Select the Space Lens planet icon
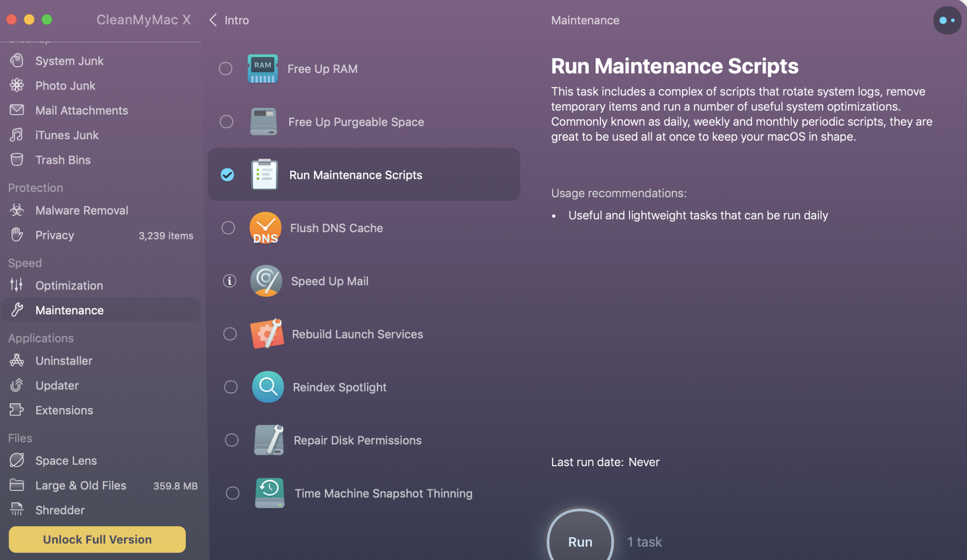This screenshot has height=560, width=967. click(x=17, y=460)
